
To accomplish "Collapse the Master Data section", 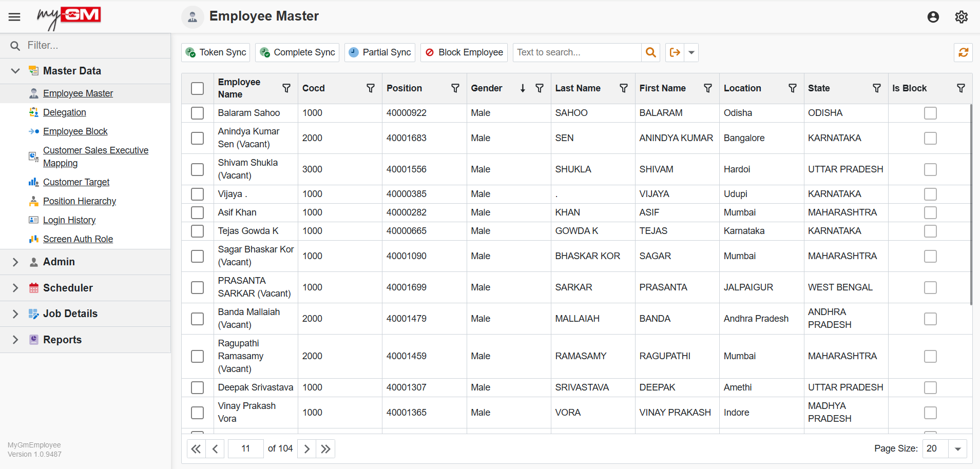I will (x=15, y=71).
